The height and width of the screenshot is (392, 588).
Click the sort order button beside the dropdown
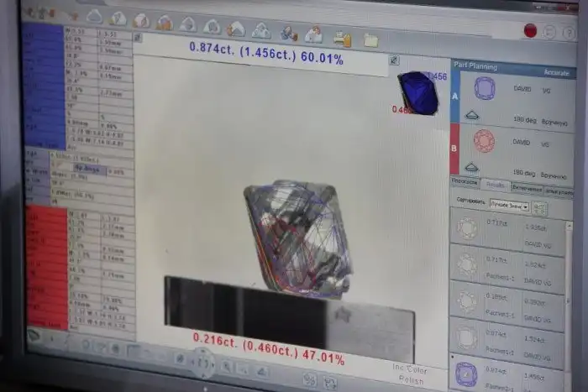pos(540,208)
